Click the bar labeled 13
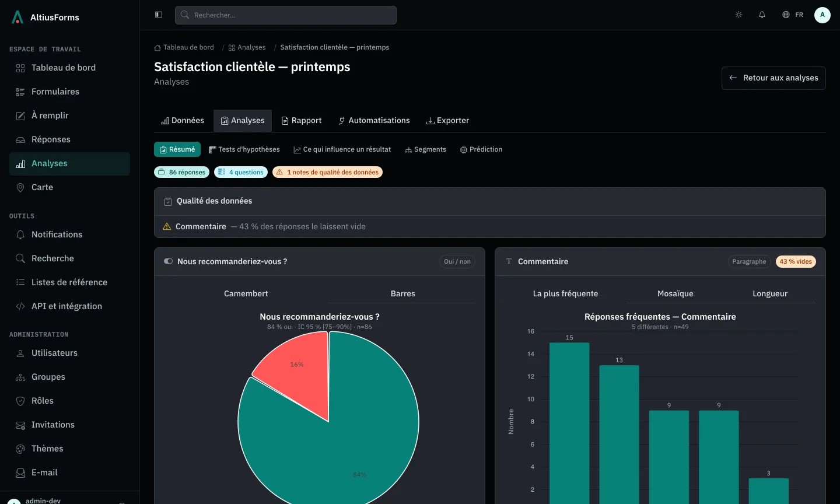840x504 pixels. pos(619,435)
